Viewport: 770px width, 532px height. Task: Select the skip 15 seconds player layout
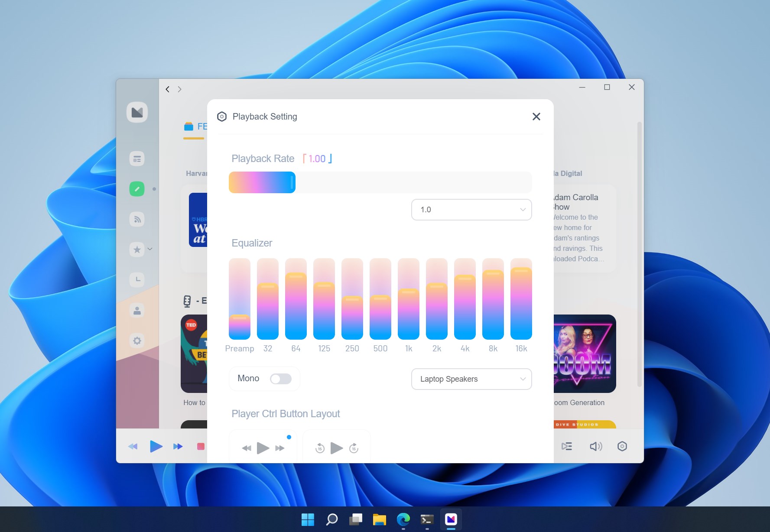336,448
